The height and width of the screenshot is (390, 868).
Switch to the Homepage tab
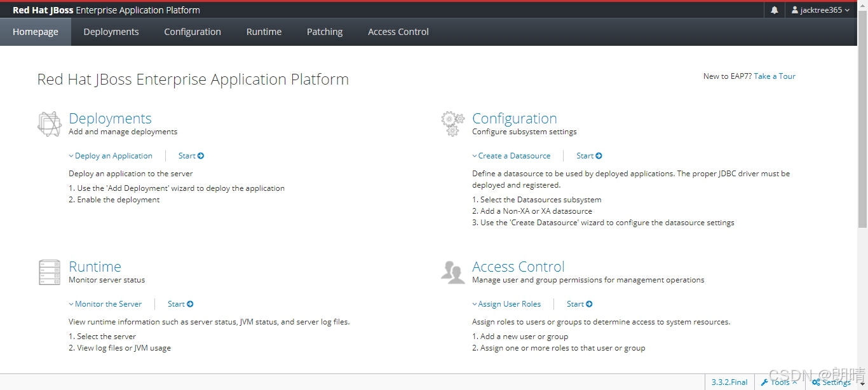(x=36, y=32)
